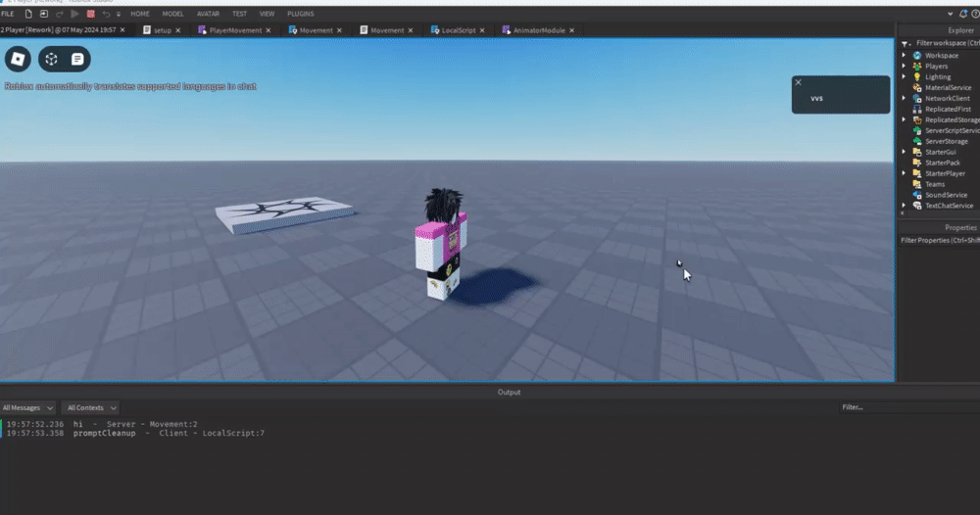Expand the Players tree node
980x515 pixels.
tap(904, 67)
